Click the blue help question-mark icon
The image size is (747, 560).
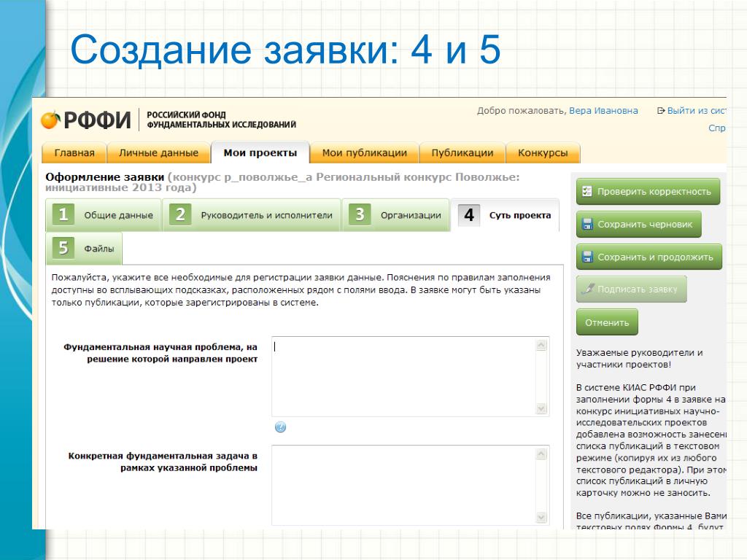[281, 427]
